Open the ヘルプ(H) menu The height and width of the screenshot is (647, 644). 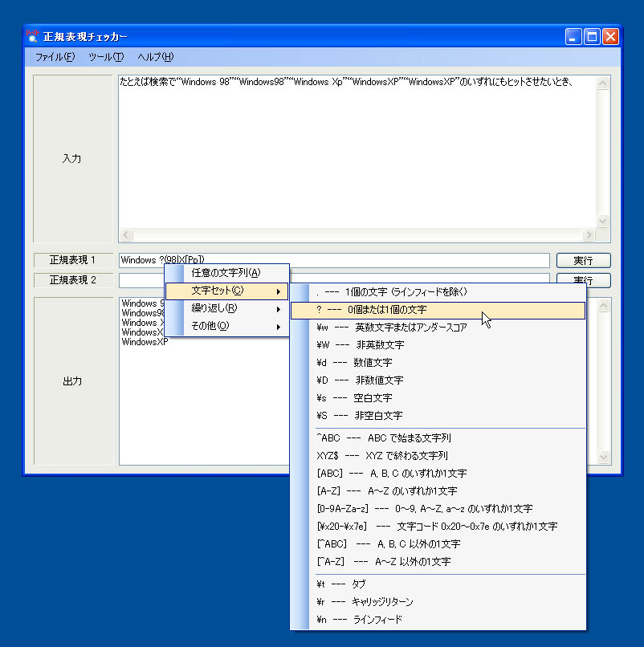coord(155,57)
